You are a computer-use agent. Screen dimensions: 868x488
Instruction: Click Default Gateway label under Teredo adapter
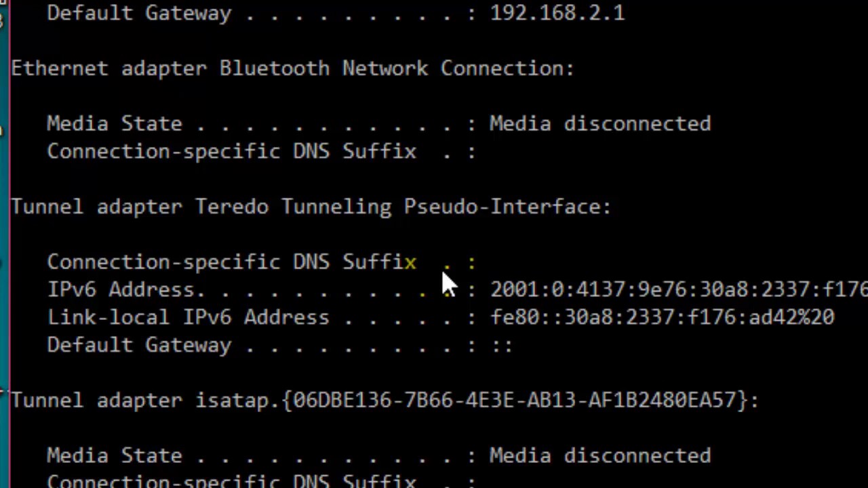[139, 346]
